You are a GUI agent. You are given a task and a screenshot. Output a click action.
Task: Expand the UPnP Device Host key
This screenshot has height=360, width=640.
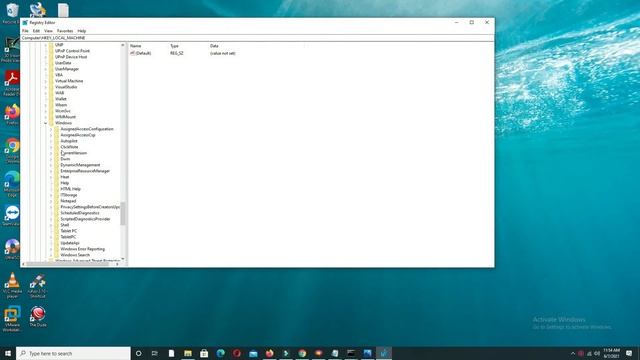point(46,57)
